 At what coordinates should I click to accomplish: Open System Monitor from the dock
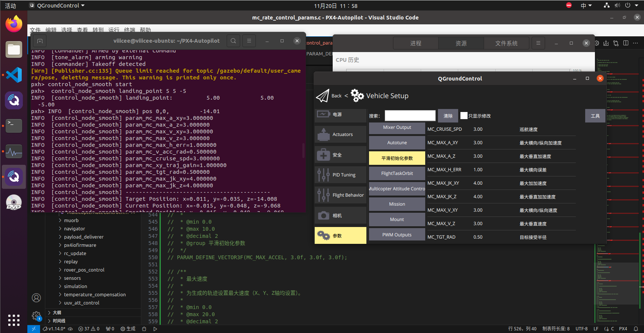[x=14, y=151]
